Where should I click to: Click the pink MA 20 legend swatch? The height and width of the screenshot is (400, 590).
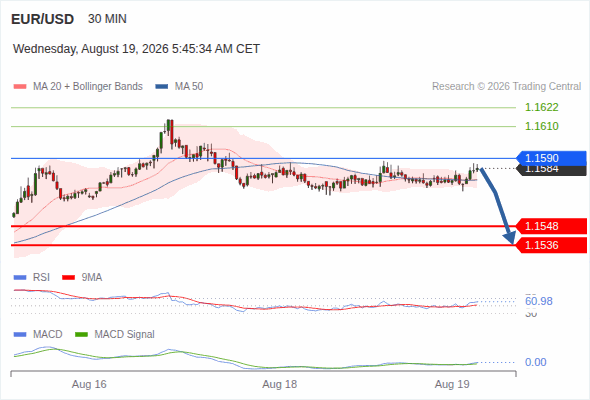click(20, 87)
